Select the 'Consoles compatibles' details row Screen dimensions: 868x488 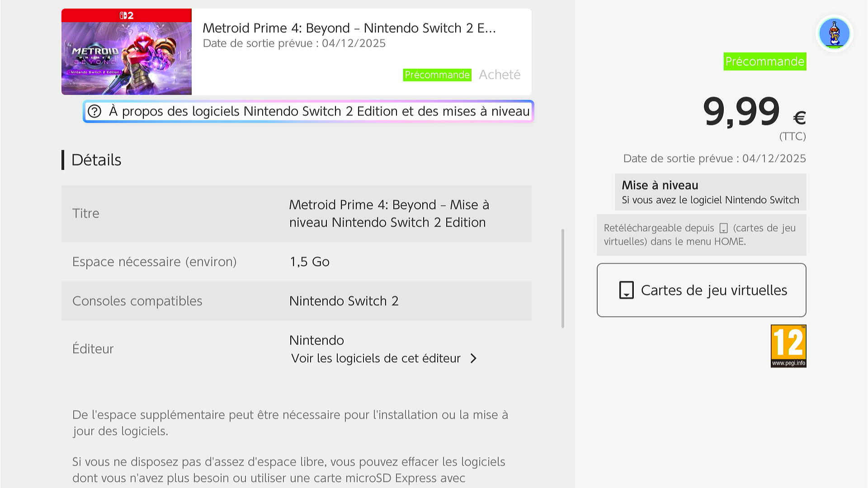[296, 301]
